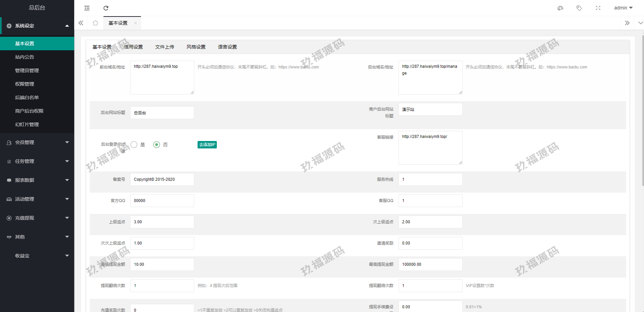Switch to the 语言设置 tab
Viewport: 644px width, 312px height.
click(x=227, y=47)
